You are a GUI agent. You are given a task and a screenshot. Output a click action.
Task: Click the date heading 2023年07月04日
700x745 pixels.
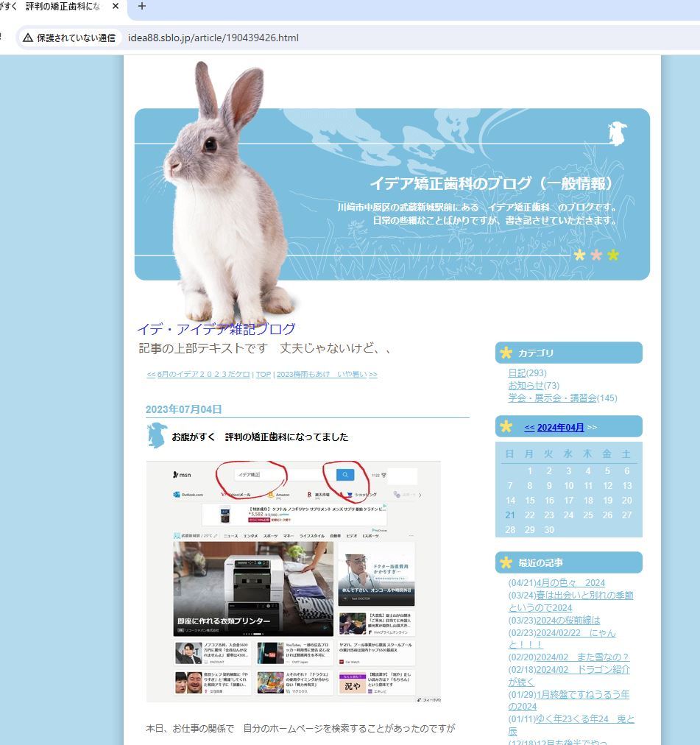(x=183, y=409)
